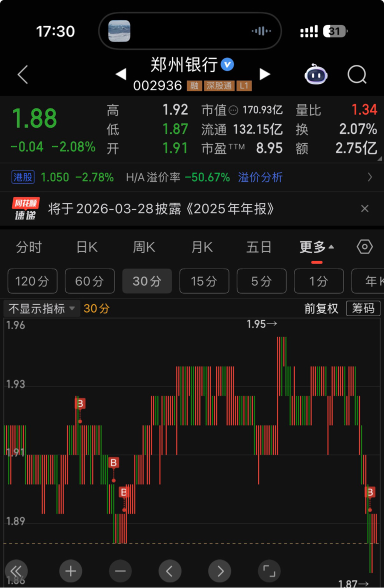Open the 前复权 adjustment selector
384x588 pixels.
click(x=321, y=309)
